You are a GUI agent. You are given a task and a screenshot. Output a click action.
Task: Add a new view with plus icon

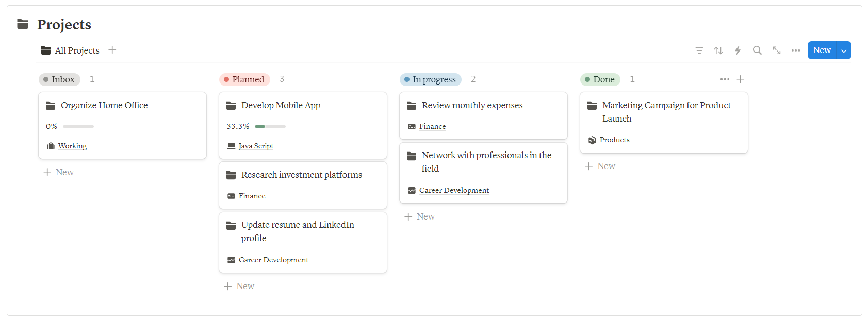pyautogui.click(x=112, y=50)
